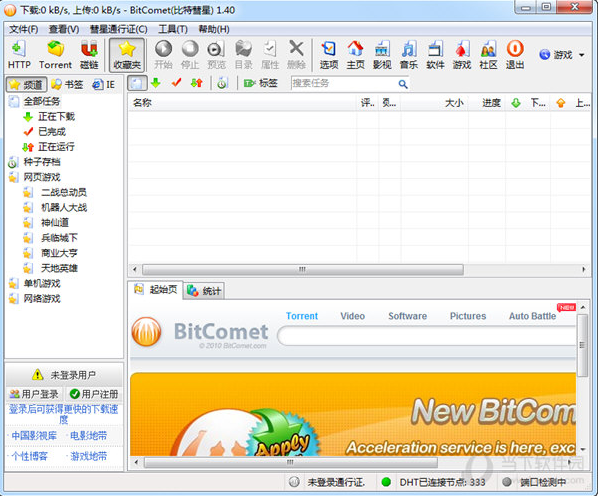Click the DHT status green indicator
The height and width of the screenshot is (496, 598).
(x=386, y=482)
